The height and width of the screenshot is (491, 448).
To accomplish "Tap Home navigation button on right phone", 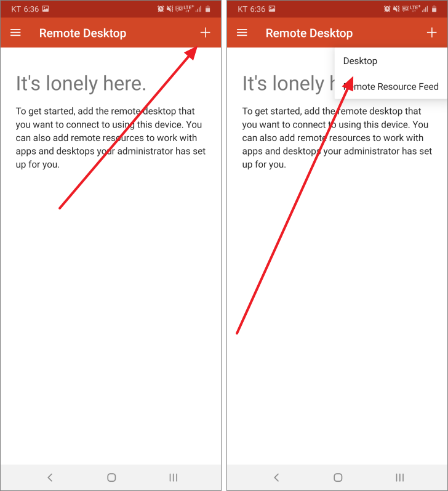I will [338, 477].
